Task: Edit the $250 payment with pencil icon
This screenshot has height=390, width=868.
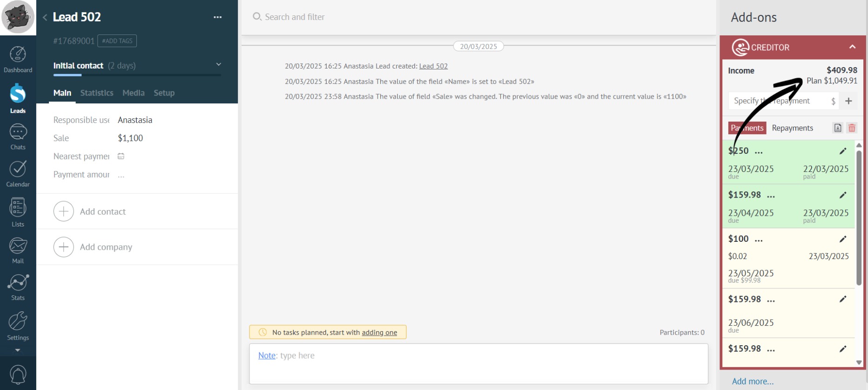Action: (842, 151)
